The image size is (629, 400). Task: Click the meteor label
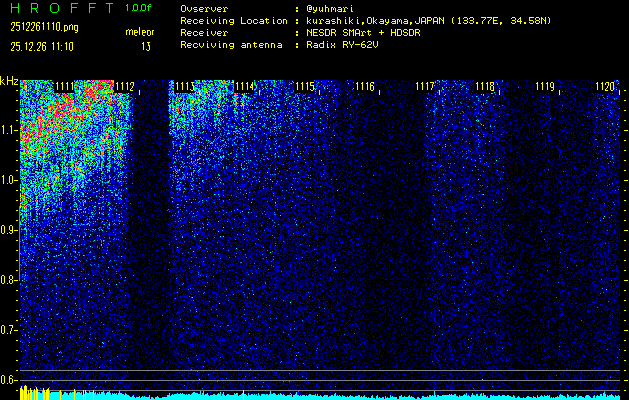pyautogui.click(x=140, y=32)
